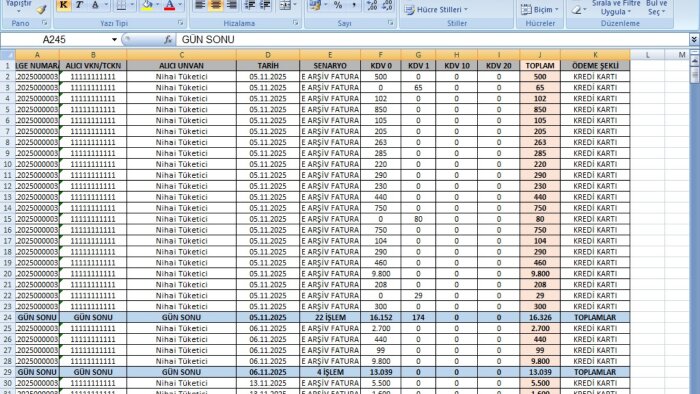Viewport: 700px width, 394px height.
Task: Decrease indent icon
Action: (250, 5)
